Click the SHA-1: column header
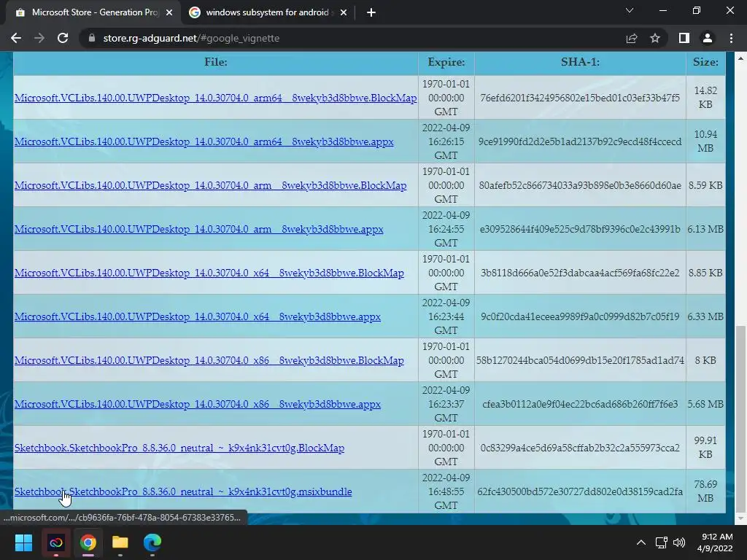The height and width of the screenshot is (560, 747). point(580,63)
